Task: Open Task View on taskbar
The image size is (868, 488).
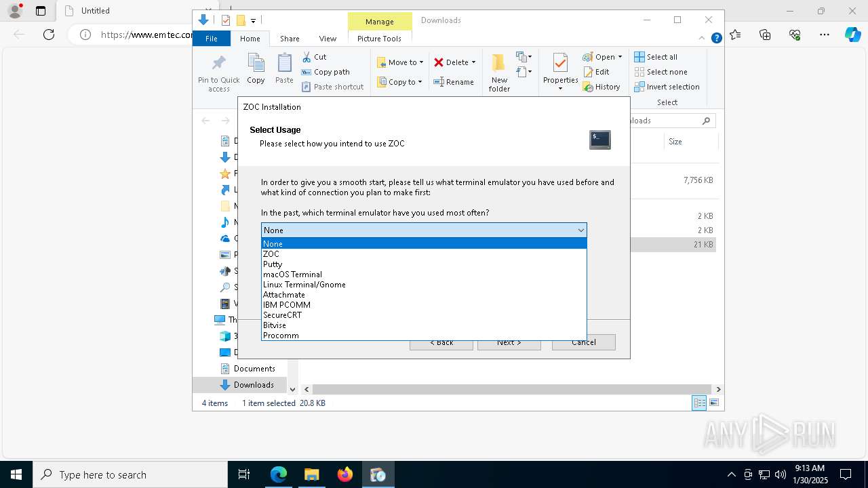Action: (x=244, y=474)
